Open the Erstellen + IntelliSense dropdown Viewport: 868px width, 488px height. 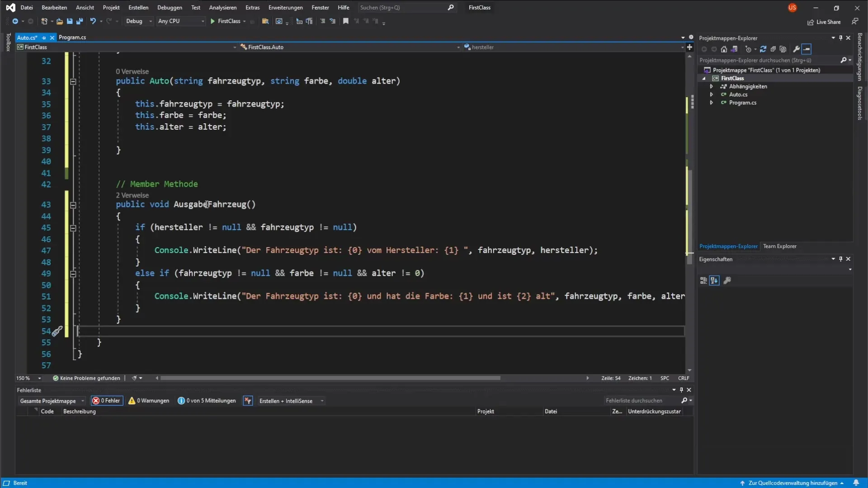(291, 401)
